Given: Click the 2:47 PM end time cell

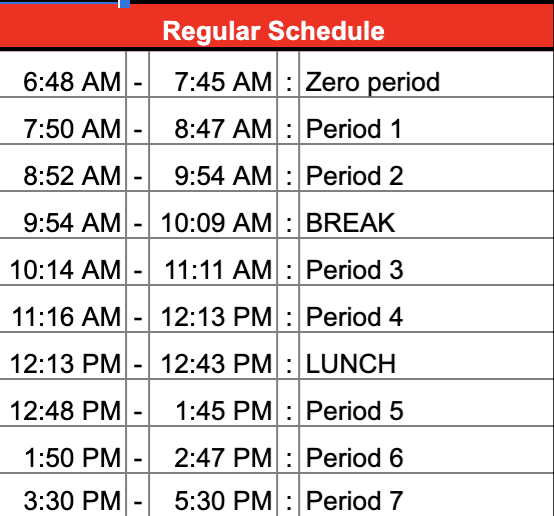Looking at the screenshot, I should click(213, 450).
